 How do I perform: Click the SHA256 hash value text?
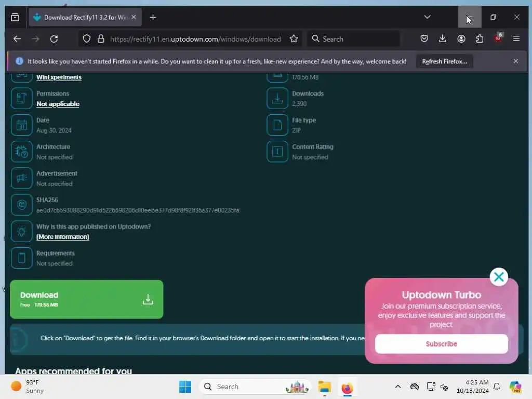138,210
